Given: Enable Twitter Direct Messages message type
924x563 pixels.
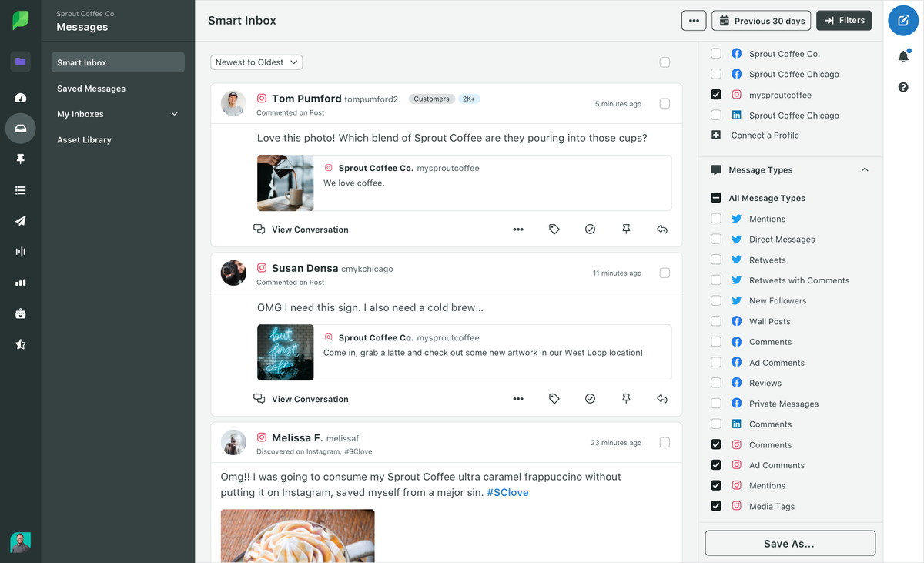Looking at the screenshot, I should 716,240.
